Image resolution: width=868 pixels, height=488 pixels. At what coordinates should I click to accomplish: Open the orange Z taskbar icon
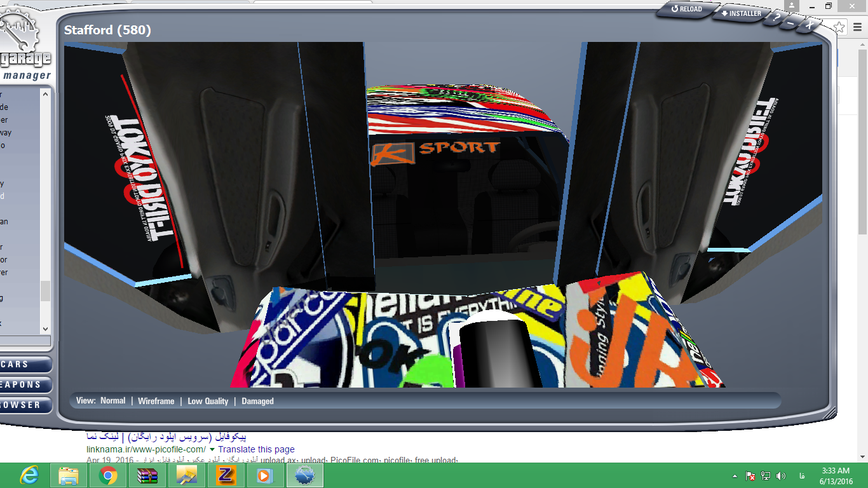tap(226, 475)
